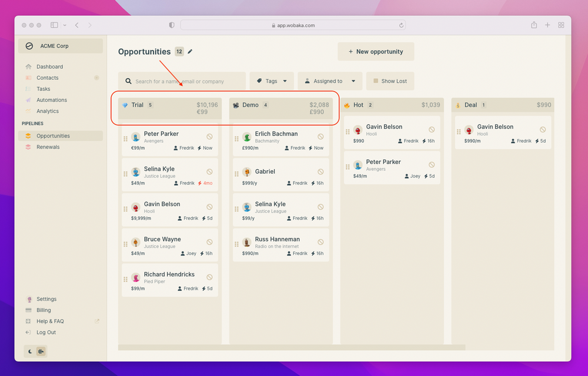Click the Opportunities pipeline stack icon

pyautogui.click(x=28, y=136)
